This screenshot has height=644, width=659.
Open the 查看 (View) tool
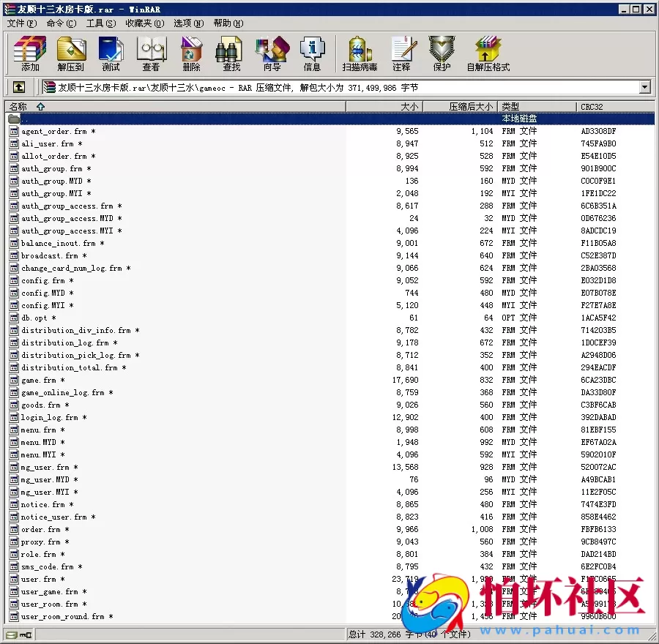tap(151, 54)
